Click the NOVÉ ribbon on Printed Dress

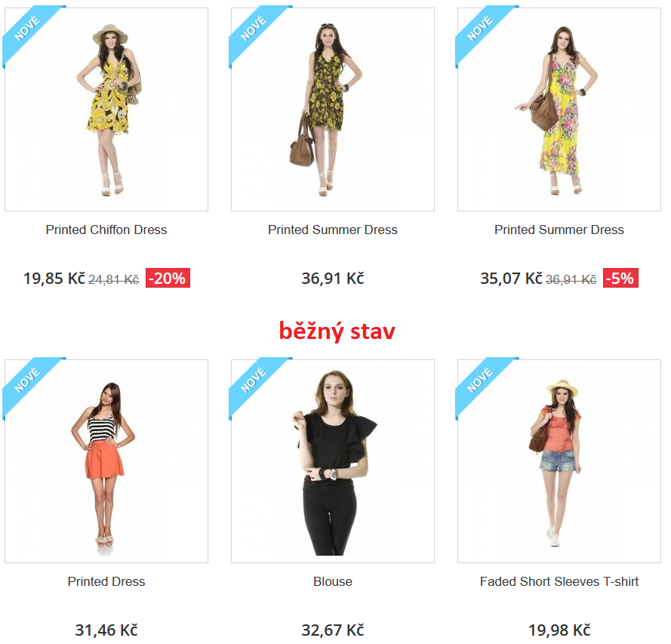tap(27, 381)
